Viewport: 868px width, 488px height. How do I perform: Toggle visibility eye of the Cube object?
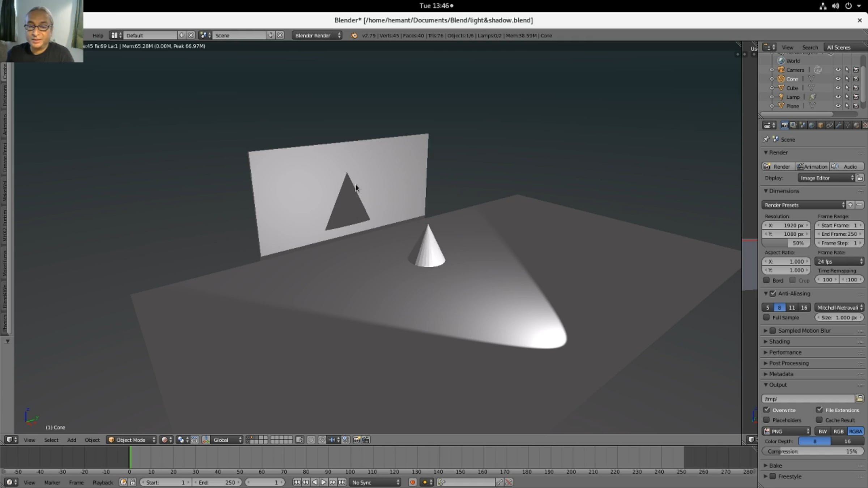tap(838, 88)
